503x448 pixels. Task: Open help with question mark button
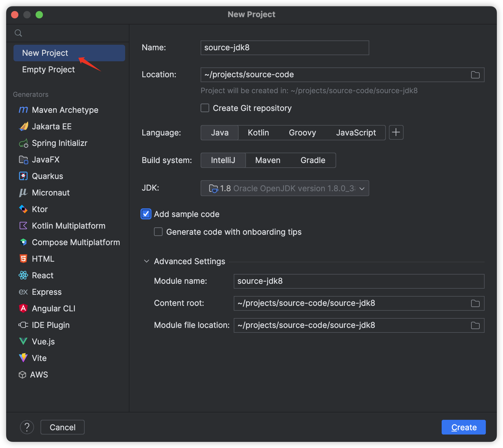[x=27, y=427]
